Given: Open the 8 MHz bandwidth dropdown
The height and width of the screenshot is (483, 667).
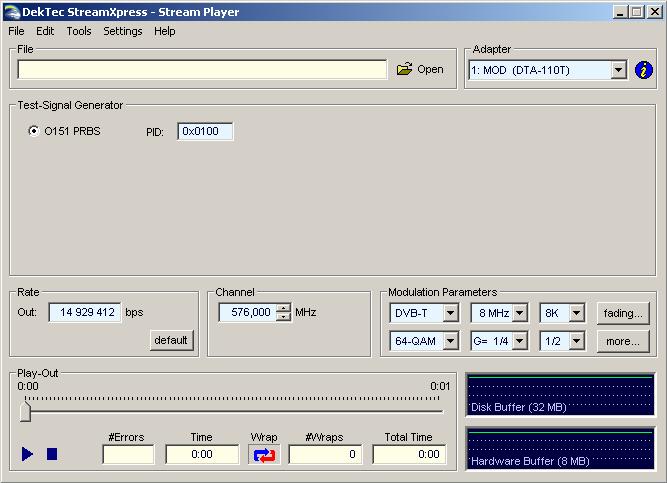Looking at the screenshot, I should (519, 313).
